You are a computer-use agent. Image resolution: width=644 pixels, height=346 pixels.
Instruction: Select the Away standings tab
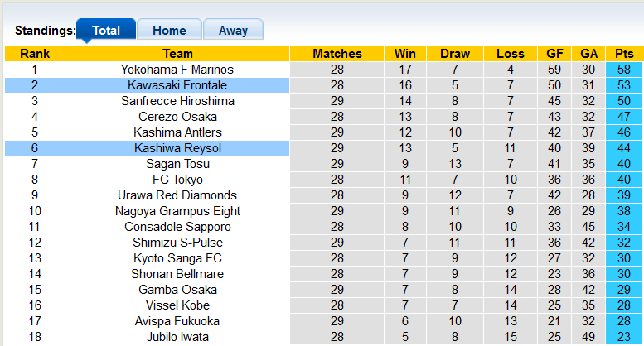tap(233, 31)
